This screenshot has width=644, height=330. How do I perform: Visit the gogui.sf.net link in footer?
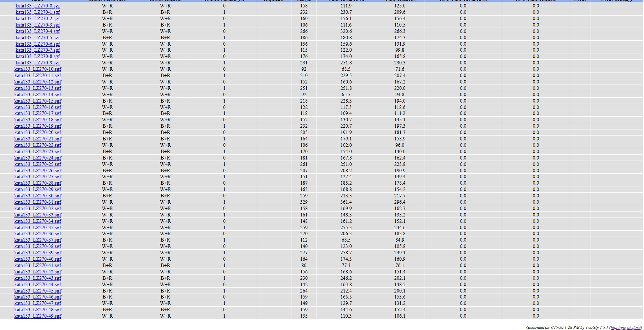pos(625,328)
